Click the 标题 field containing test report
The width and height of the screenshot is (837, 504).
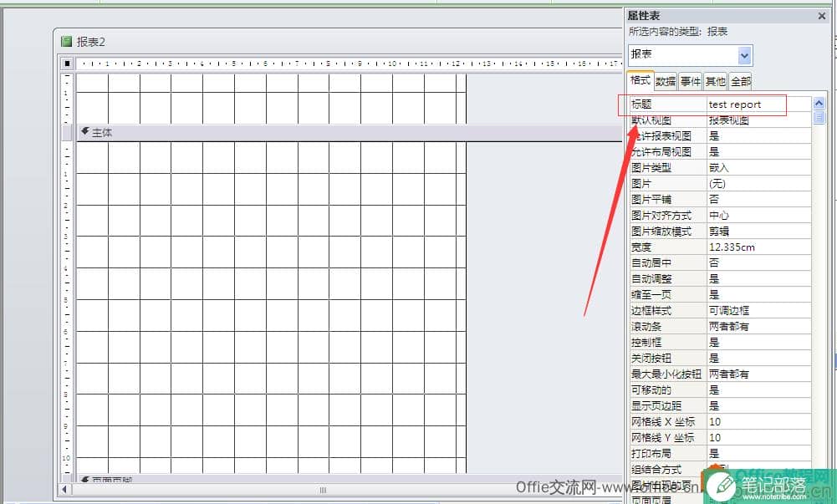pyautogui.click(x=758, y=104)
